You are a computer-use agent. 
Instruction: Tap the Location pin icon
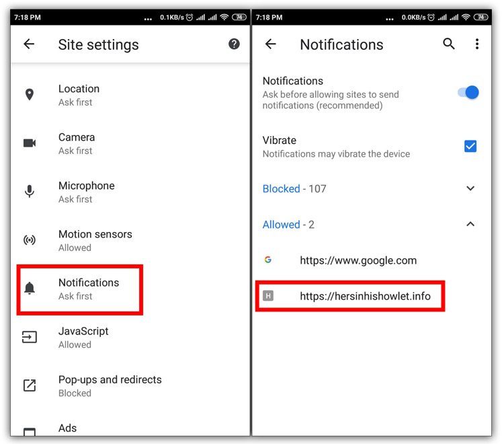(30, 95)
